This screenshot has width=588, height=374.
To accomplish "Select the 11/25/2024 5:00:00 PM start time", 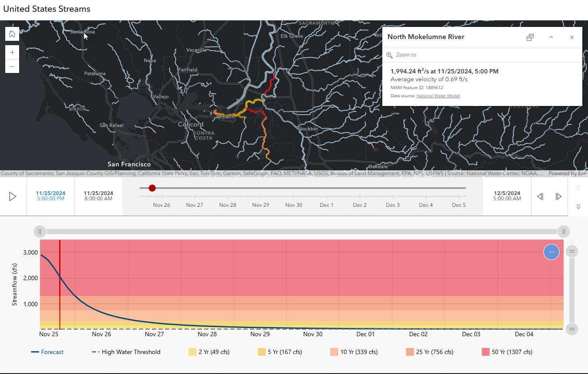I will click(x=50, y=196).
